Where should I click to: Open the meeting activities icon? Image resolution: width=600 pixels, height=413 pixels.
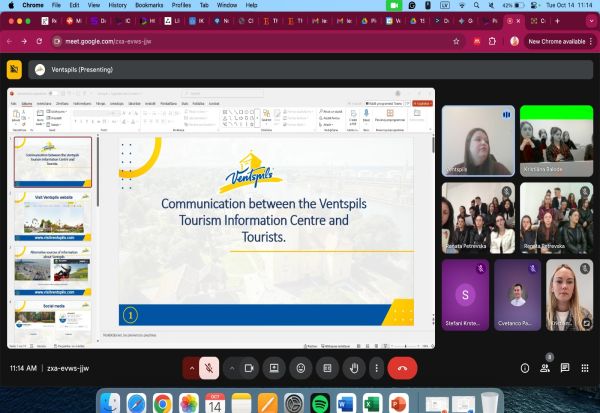point(584,368)
